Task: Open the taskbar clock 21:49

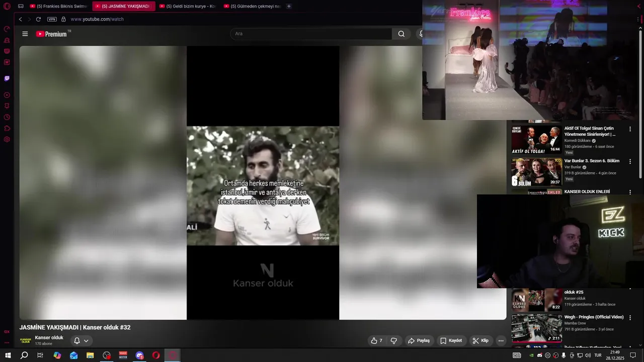Action: 615,355
